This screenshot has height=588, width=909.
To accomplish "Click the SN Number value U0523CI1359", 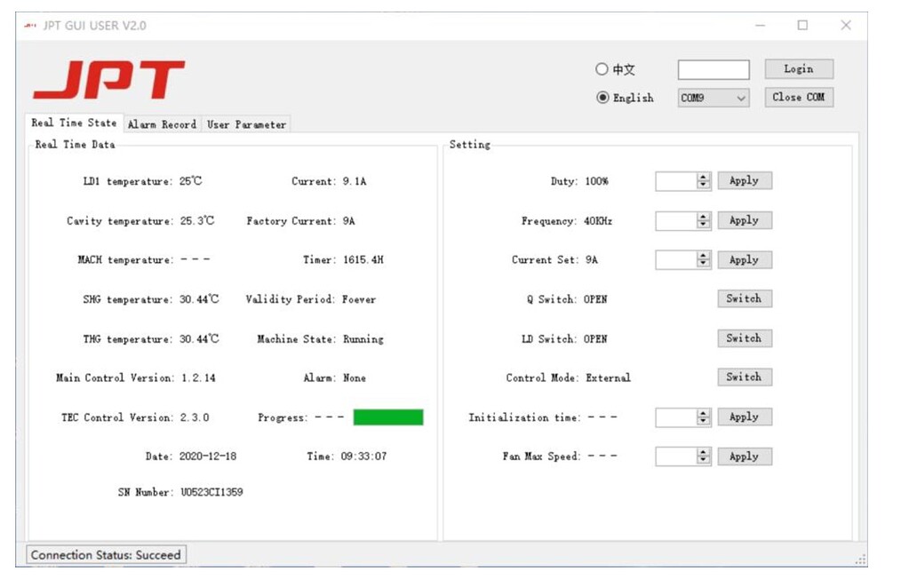I will coord(212,492).
